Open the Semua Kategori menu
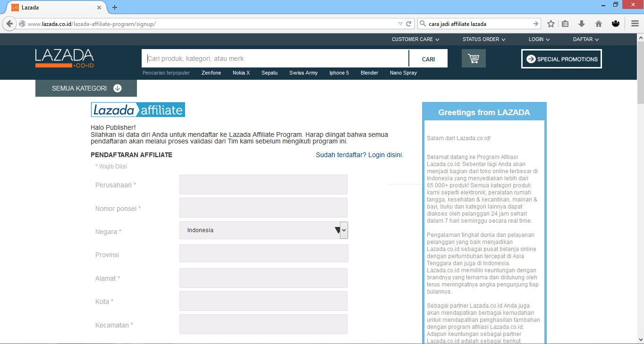 [86, 88]
